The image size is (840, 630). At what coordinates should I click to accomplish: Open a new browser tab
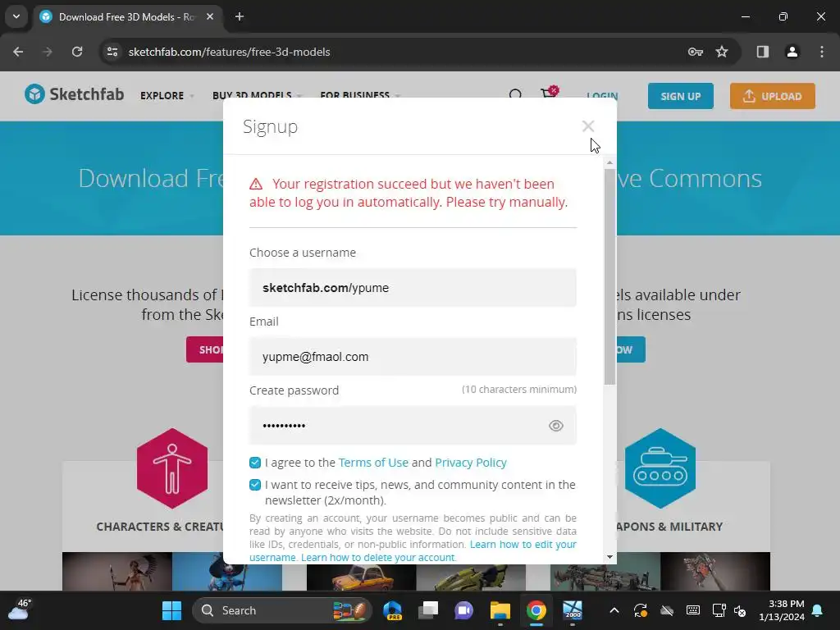[240, 16]
